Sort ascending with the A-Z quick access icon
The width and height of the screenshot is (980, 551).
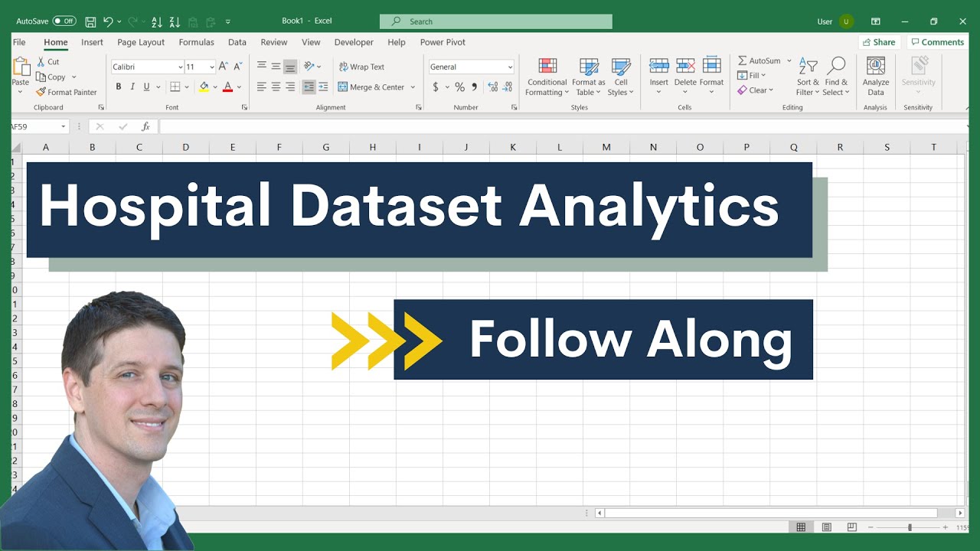tap(157, 21)
